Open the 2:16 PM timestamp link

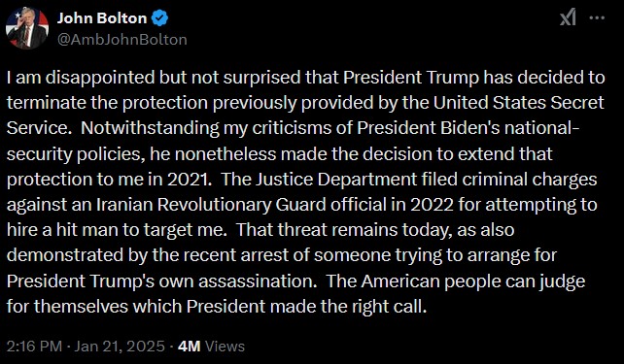click(34, 347)
